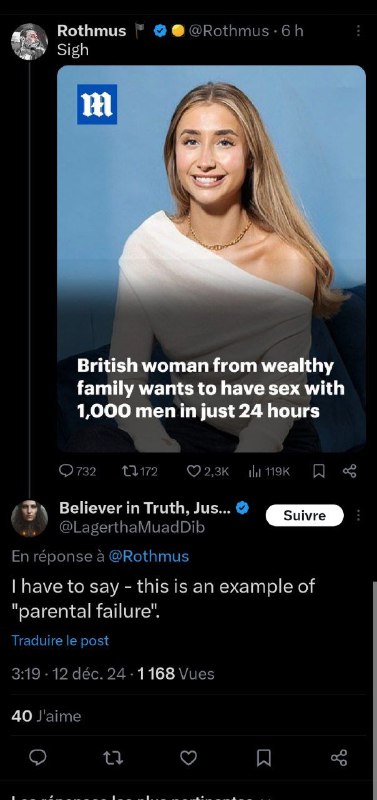
Task: Open the @Rothmus mention link
Action: 148,556
